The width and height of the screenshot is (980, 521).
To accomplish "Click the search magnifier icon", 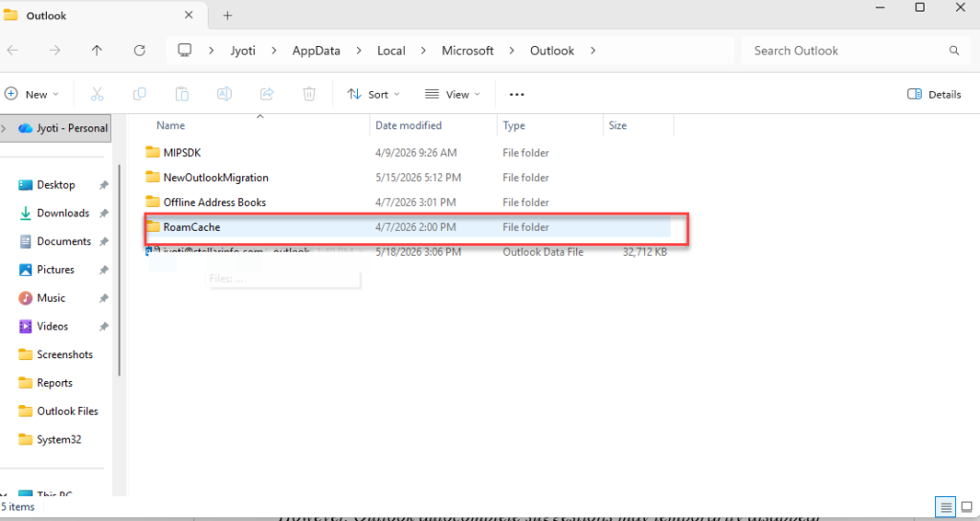I will [954, 51].
